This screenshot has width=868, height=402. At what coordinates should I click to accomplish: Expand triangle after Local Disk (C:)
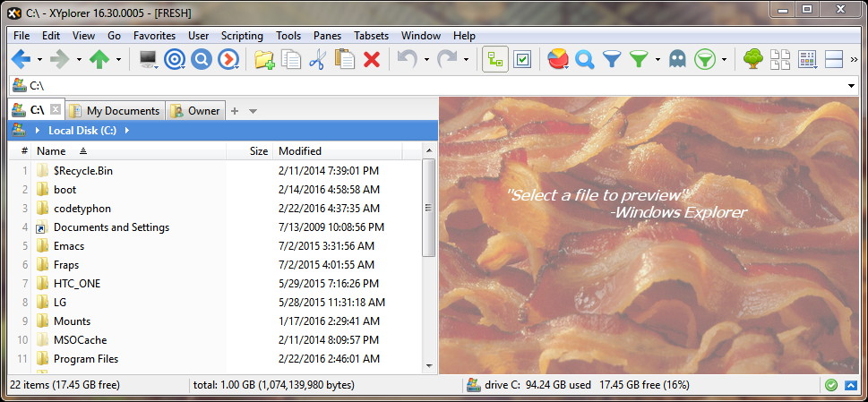[x=127, y=131]
